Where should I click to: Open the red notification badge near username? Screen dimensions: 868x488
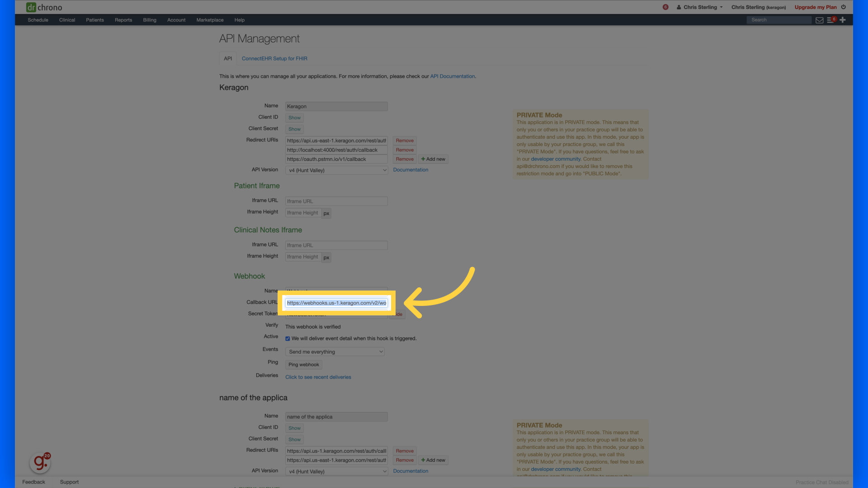click(665, 7)
